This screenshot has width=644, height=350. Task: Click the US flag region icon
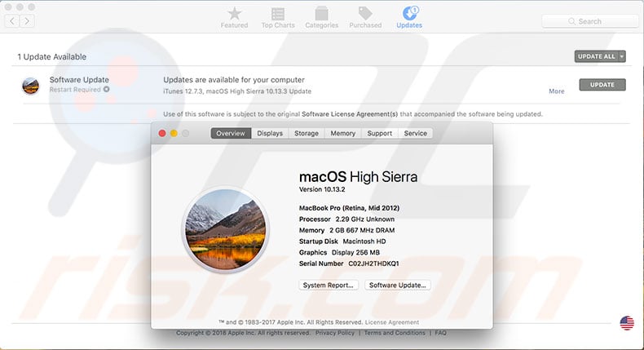(627, 323)
